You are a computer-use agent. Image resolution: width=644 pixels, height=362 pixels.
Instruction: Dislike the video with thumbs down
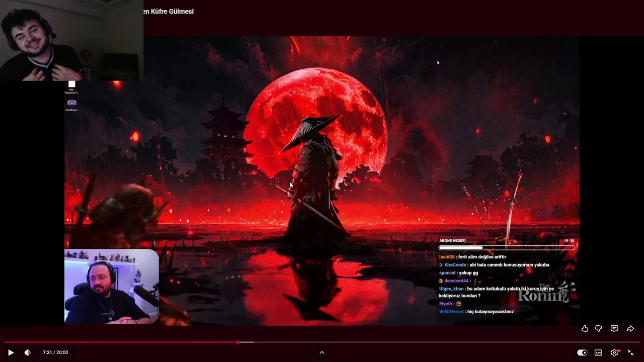599,328
